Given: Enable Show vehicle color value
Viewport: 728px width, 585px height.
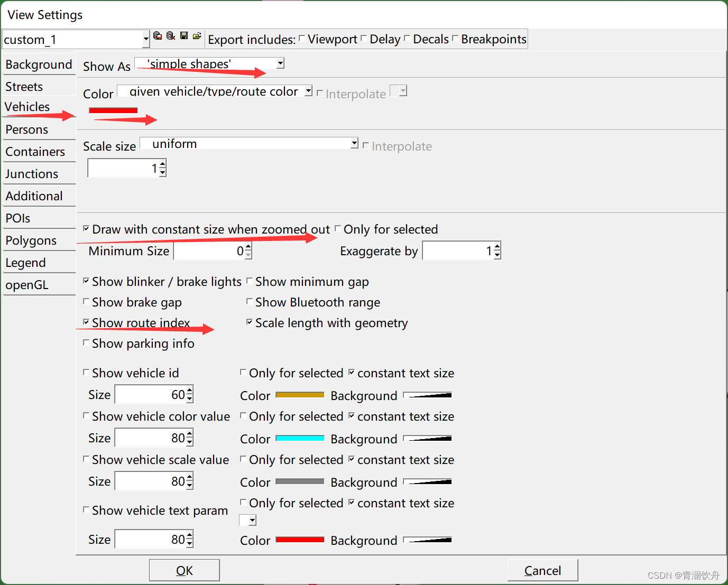Looking at the screenshot, I should point(86,415).
